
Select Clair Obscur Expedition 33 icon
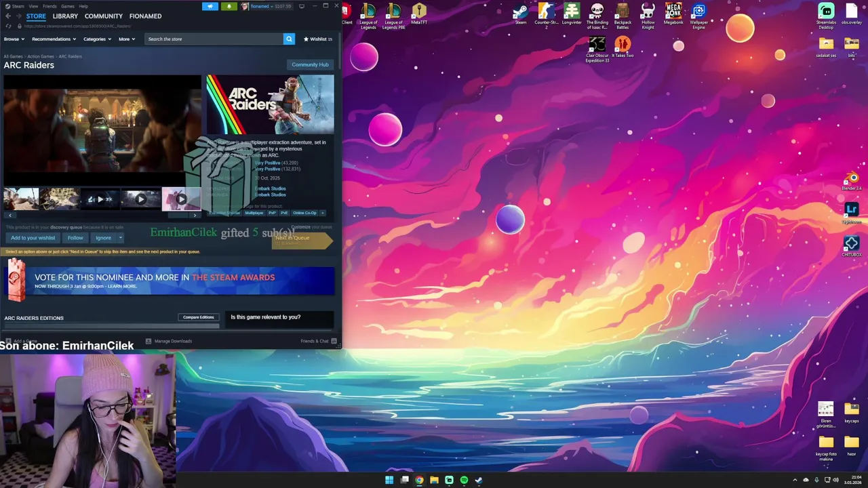click(x=597, y=49)
